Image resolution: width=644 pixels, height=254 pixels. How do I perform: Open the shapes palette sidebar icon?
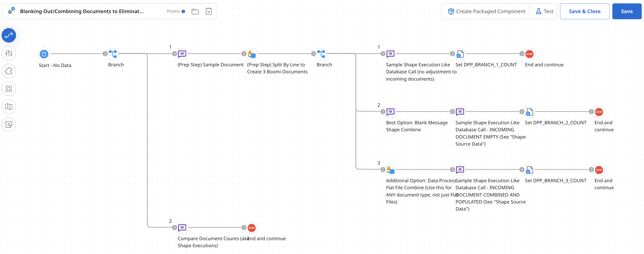tap(9, 89)
